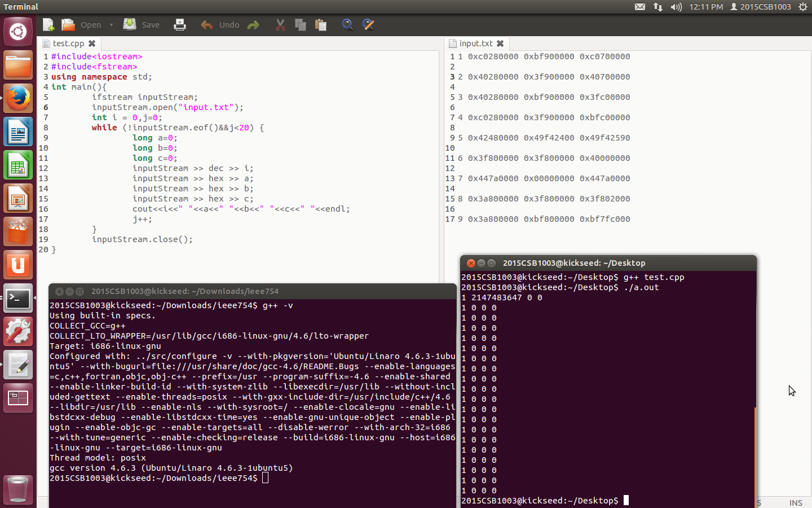
Task: Create a new document in gedit toolbar
Action: [48, 25]
